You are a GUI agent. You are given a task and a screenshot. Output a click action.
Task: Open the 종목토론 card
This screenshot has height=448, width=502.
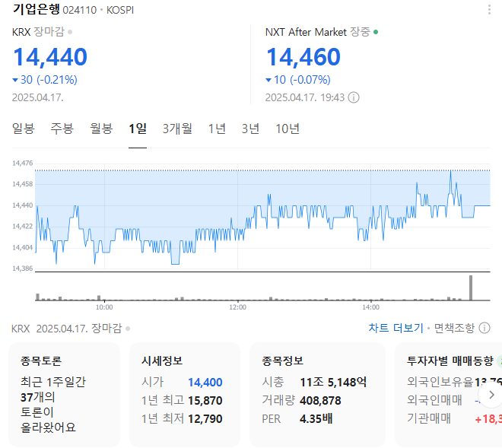pyautogui.click(x=64, y=395)
